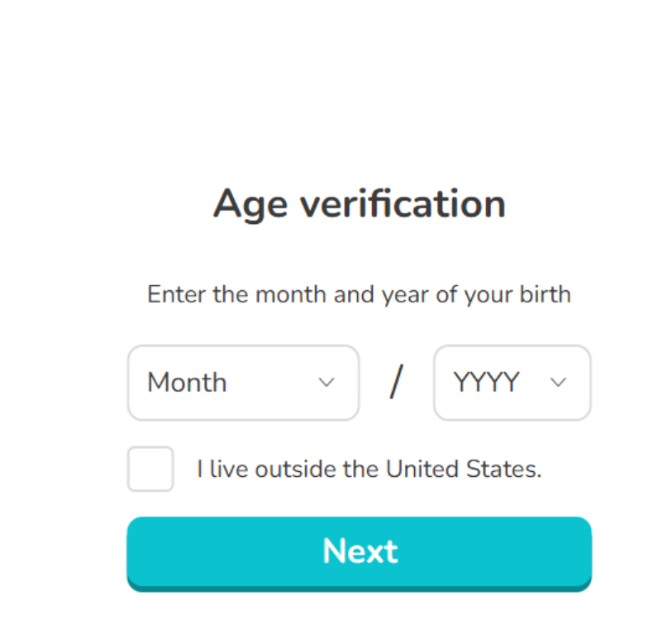Screen dimensions: 672x643
Task: Click the chevron arrow in Month selector
Action: point(326,383)
